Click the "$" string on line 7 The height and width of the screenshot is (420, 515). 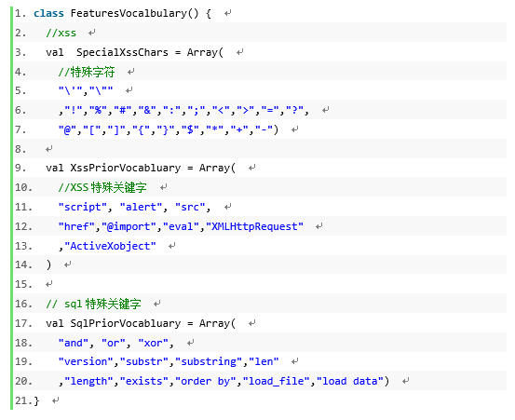pos(190,129)
